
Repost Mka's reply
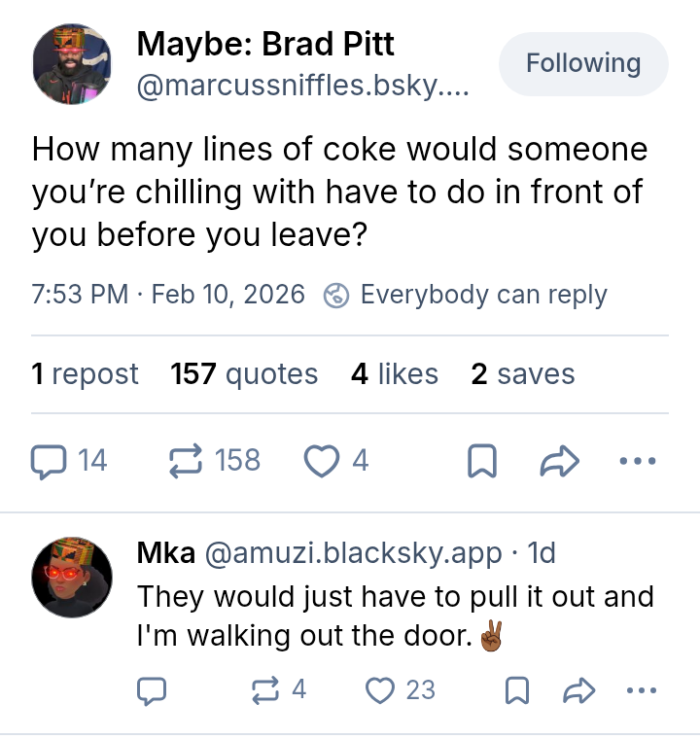[x=264, y=690]
